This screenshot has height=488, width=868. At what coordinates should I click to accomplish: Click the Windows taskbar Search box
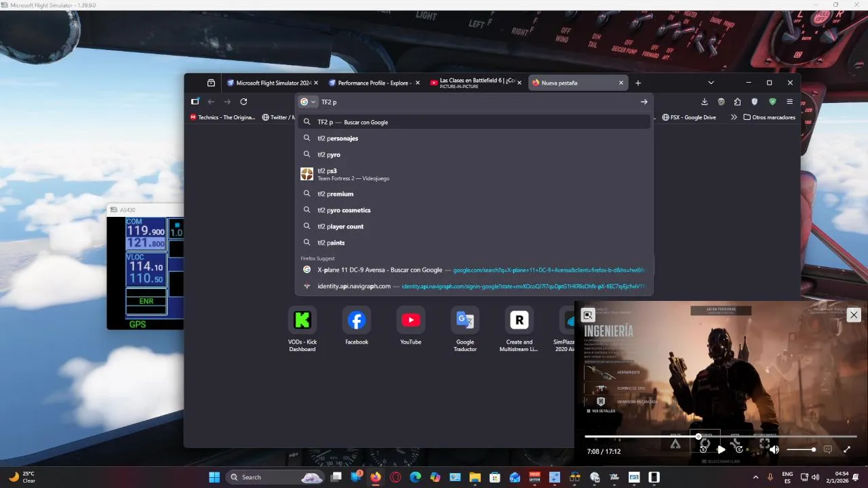(x=275, y=477)
